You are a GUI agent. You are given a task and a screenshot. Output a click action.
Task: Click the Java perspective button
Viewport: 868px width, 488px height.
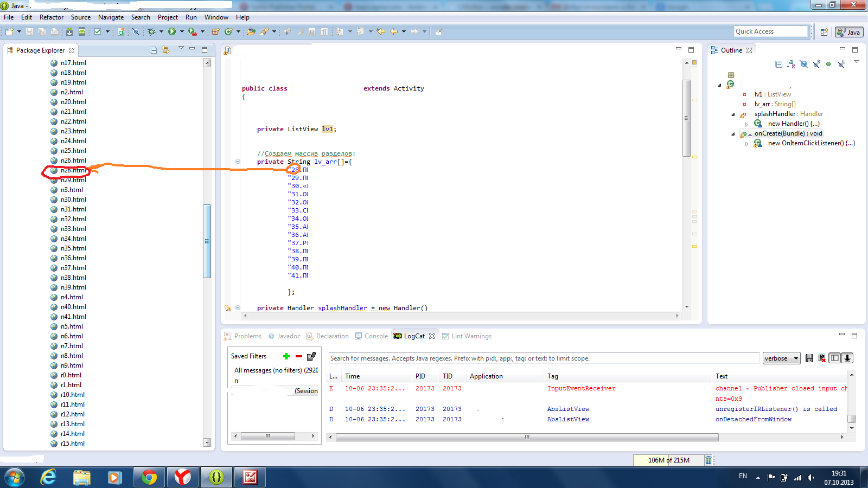(x=849, y=32)
